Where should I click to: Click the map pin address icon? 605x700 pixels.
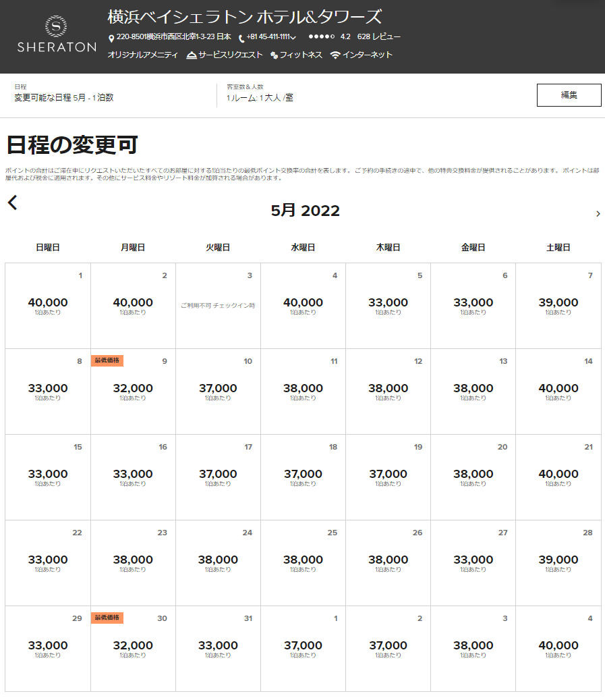[111, 38]
